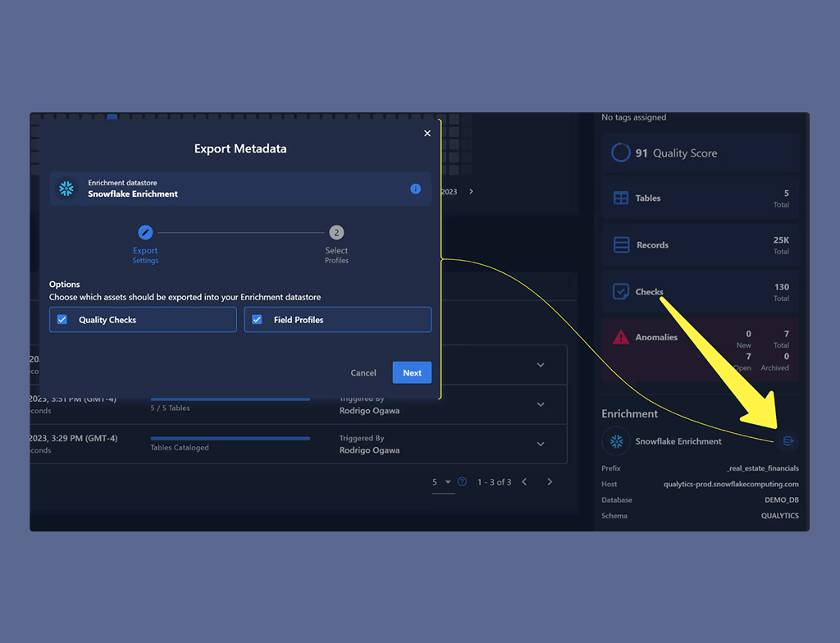840x643 pixels.
Task: Click the Anomalies label
Action: (656, 337)
